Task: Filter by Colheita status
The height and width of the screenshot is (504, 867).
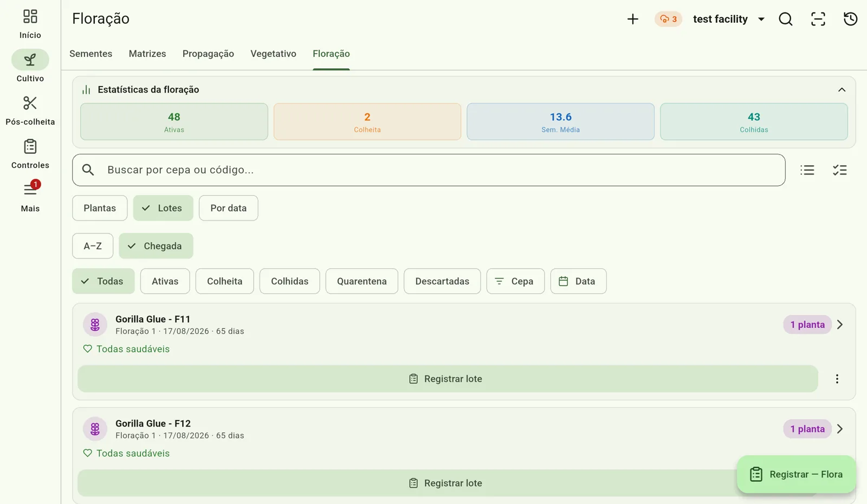Action: pos(224,281)
